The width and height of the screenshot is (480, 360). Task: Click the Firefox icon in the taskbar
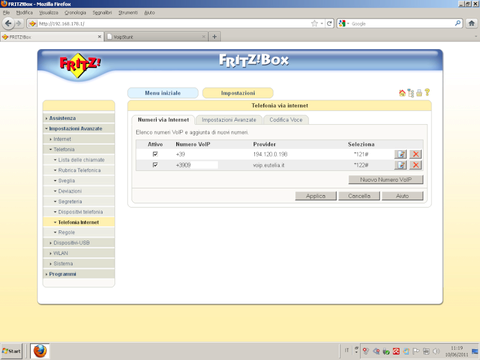tap(40, 351)
